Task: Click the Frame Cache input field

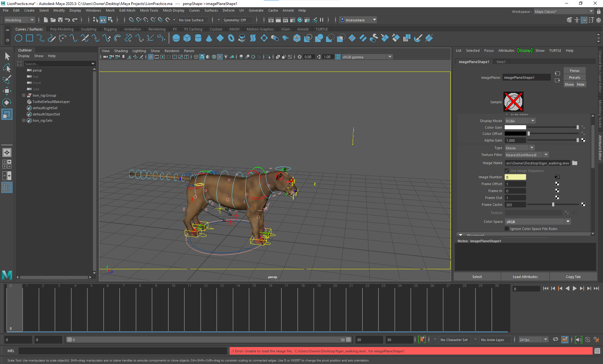Action: click(515, 205)
